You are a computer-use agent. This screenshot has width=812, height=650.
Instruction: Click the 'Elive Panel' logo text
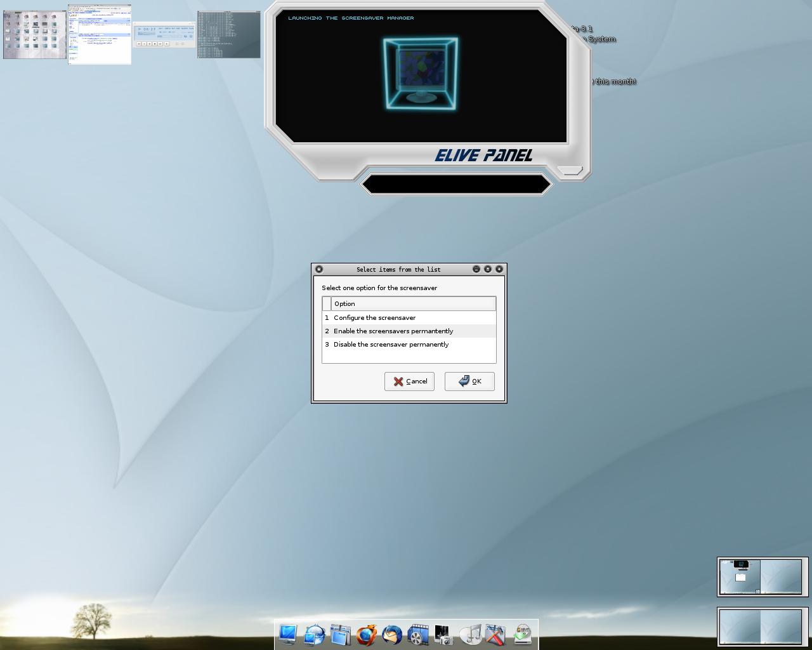(483, 156)
